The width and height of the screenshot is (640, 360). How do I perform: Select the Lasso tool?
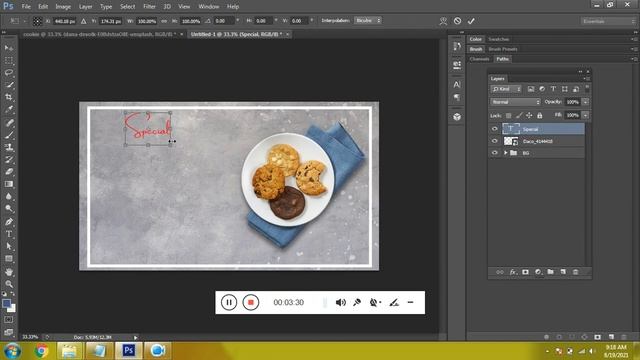(9, 73)
